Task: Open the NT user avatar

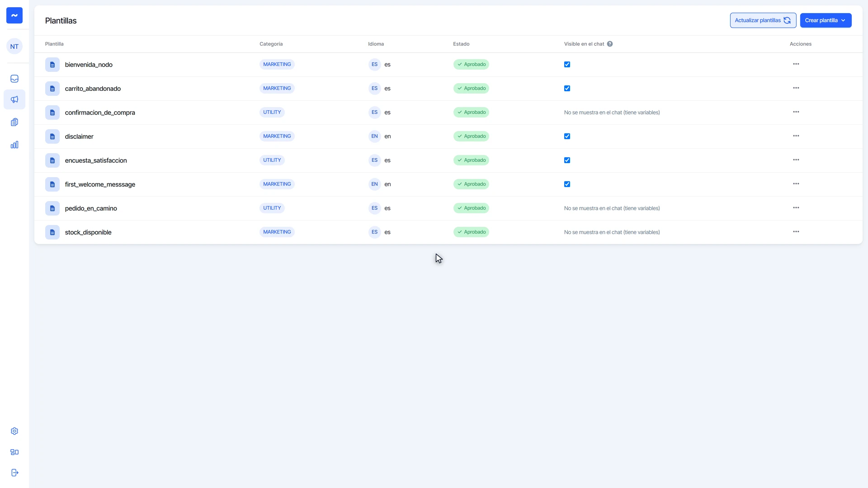Action: (14, 46)
